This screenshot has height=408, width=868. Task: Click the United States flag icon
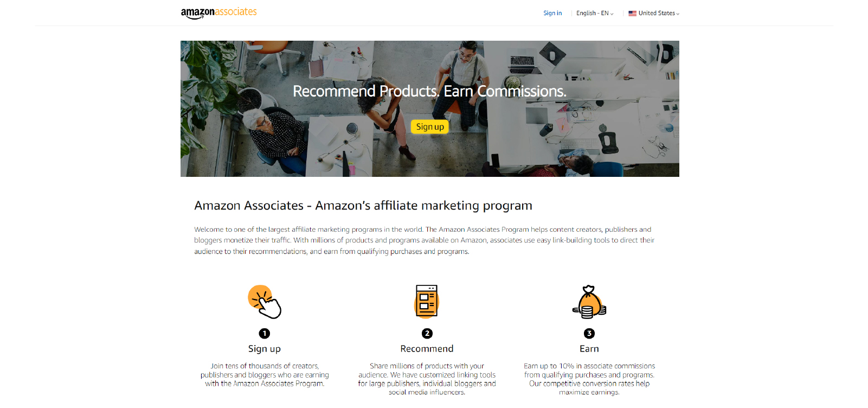tap(632, 14)
